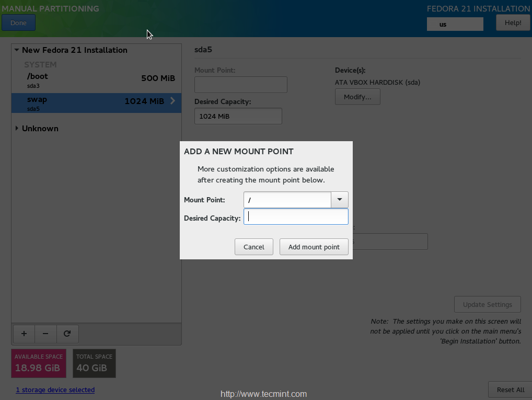The image size is (532, 400).
Task: Click the SYSTEM section heading
Action: [x=40, y=64]
